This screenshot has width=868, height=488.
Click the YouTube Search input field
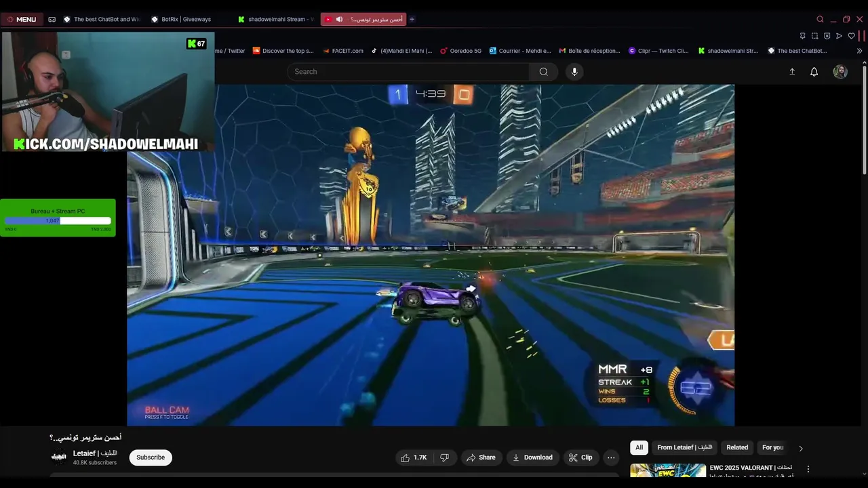click(408, 72)
